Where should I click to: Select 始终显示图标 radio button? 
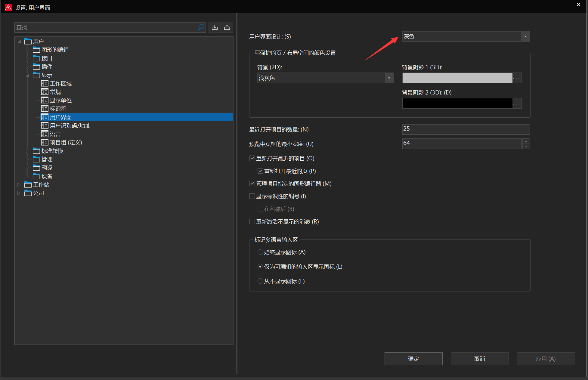pos(260,252)
